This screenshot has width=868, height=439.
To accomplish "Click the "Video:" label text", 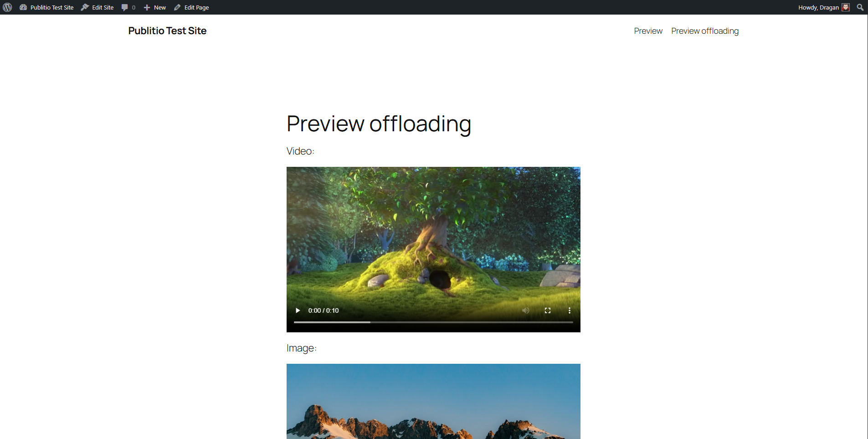I will (x=300, y=151).
